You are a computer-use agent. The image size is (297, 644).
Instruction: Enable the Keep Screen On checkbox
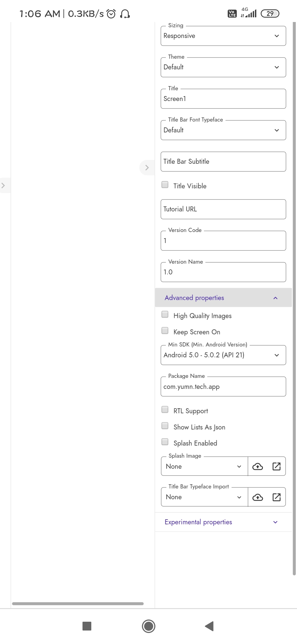165,331
